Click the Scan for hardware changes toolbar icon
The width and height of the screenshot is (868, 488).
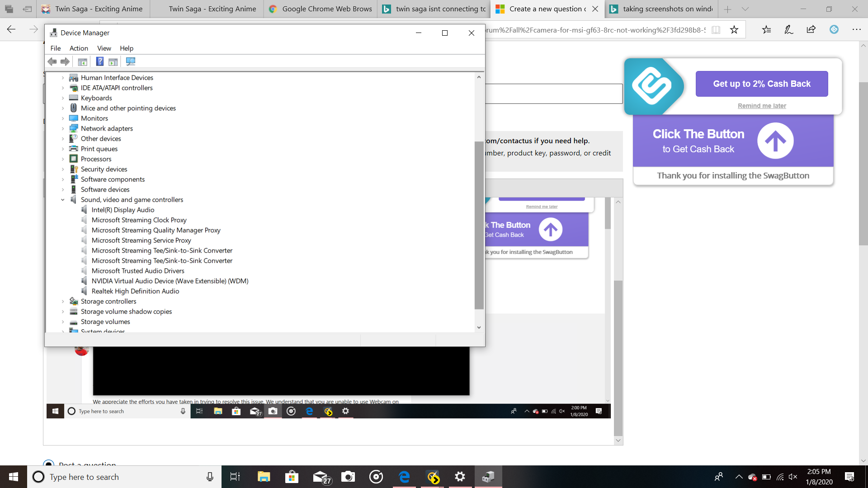coord(130,61)
